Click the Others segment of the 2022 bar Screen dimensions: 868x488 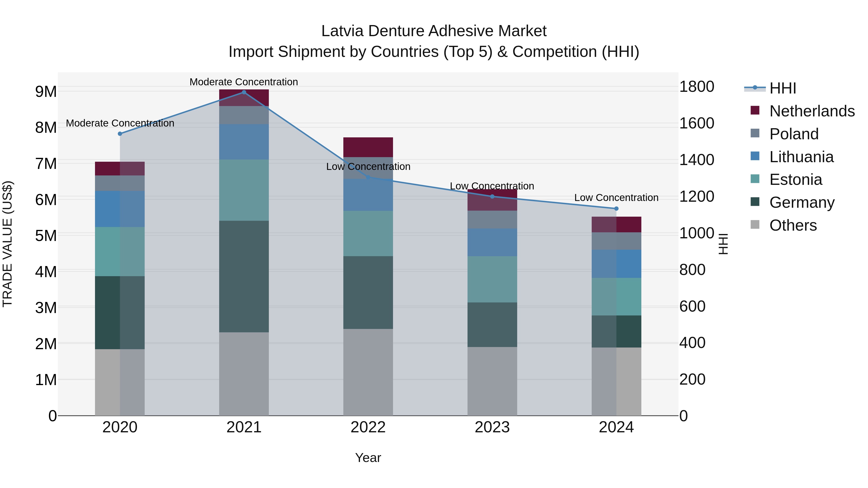click(368, 372)
